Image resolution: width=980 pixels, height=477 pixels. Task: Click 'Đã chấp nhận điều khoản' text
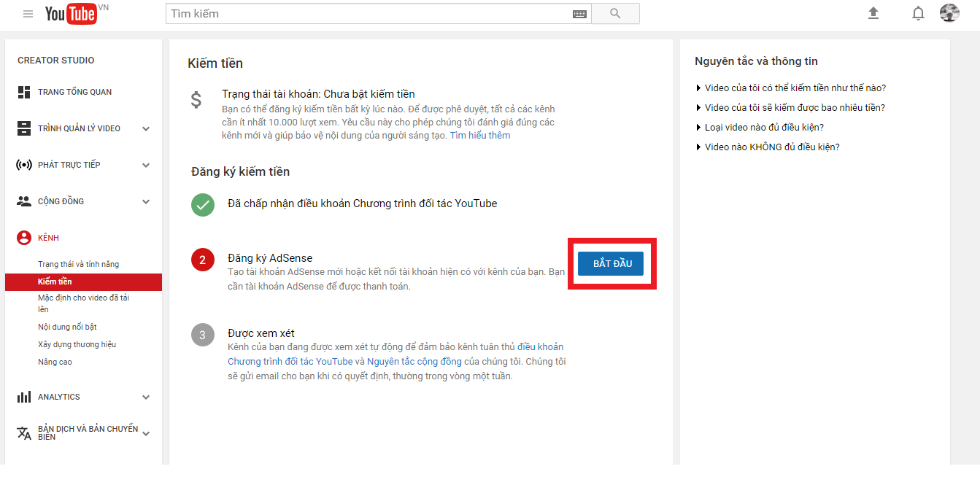click(363, 203)
